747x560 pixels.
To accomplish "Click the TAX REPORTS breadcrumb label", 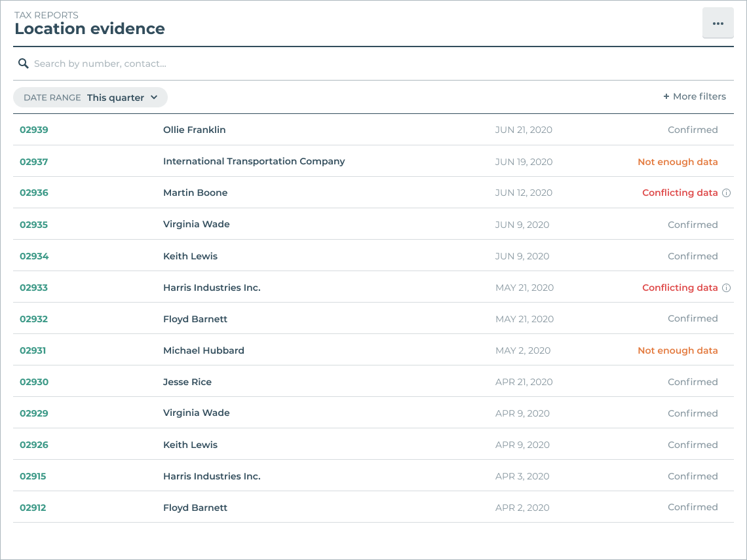I will point(47,15).
